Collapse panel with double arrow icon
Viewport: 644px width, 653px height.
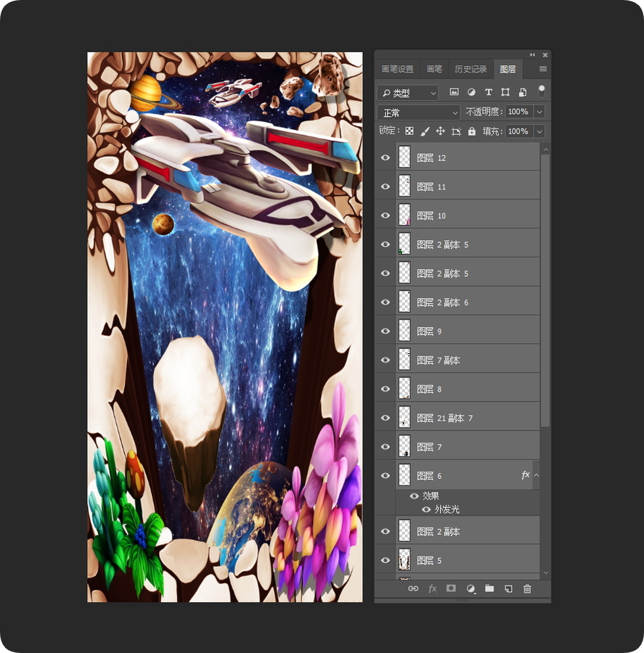[532, 54]
